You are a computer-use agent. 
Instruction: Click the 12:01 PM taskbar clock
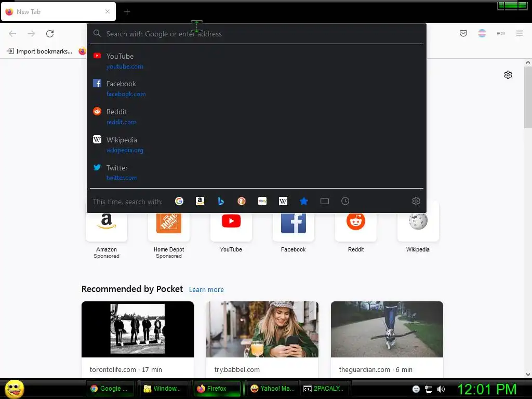487,389
